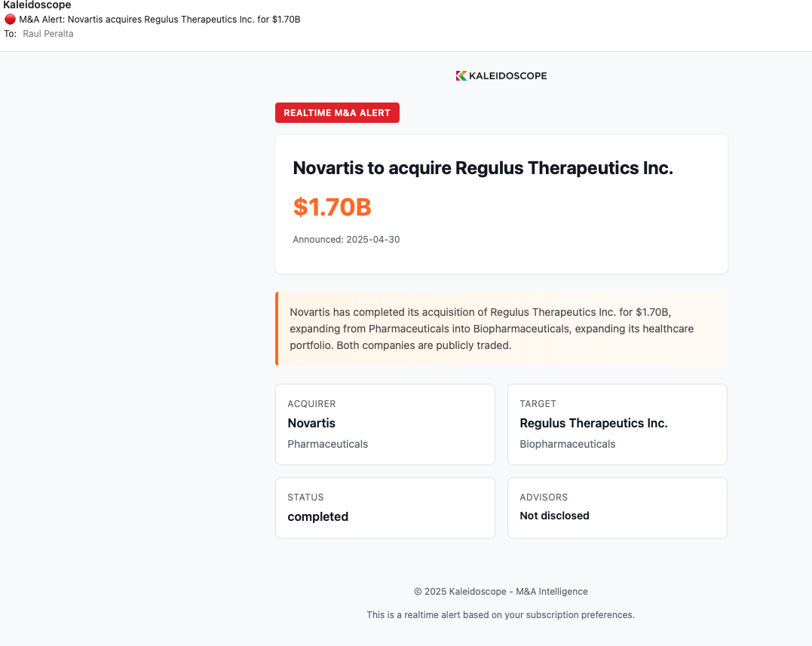Click the announced date 2025-04-30
Image resolution: width=812 pixels, height=646 pixels.
(346, 239)
